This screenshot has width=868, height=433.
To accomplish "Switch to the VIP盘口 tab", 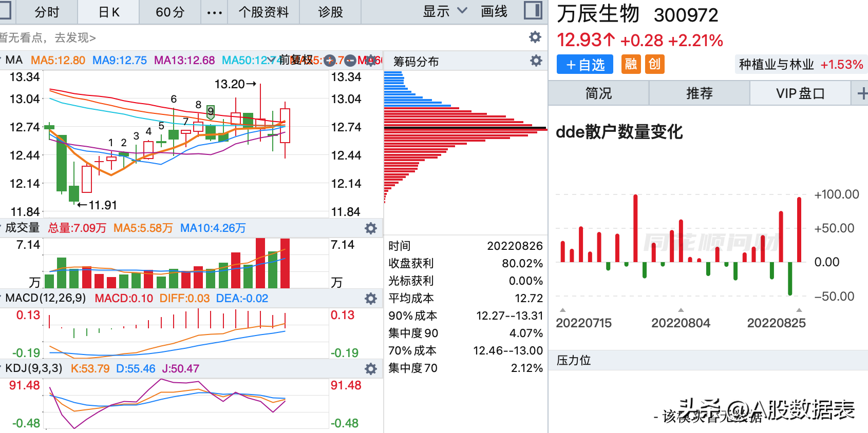I will point(800,93).
